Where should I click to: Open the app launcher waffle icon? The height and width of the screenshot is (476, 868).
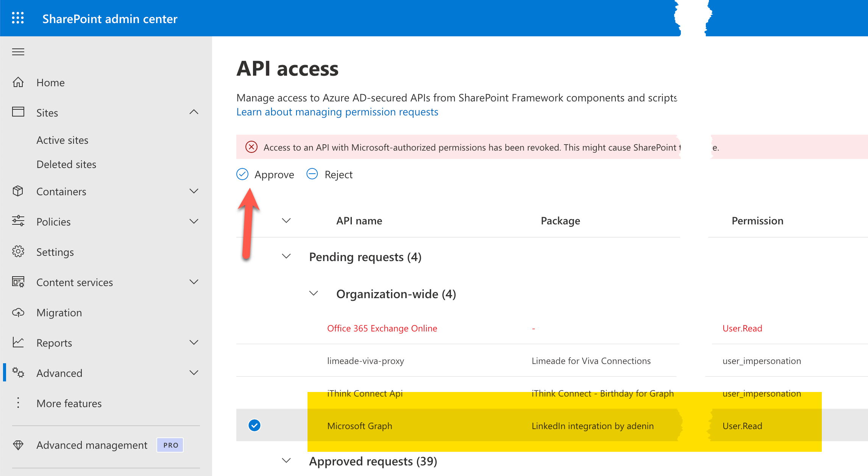coord(18,18)
